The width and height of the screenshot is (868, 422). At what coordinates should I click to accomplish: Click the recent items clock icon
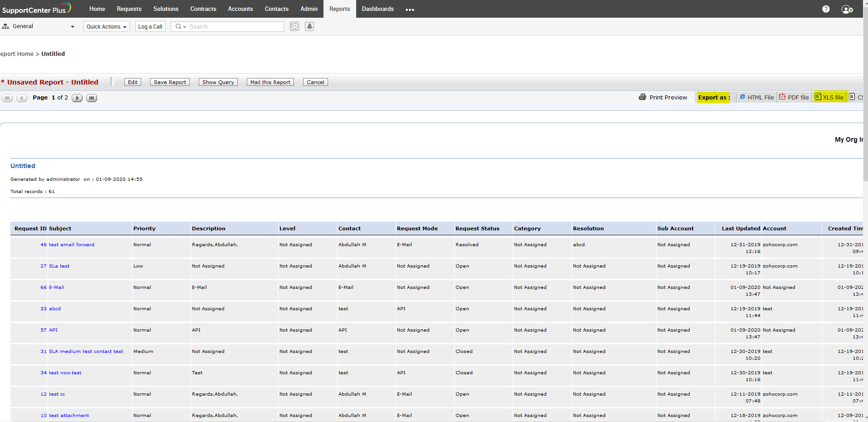coord(294,26)
